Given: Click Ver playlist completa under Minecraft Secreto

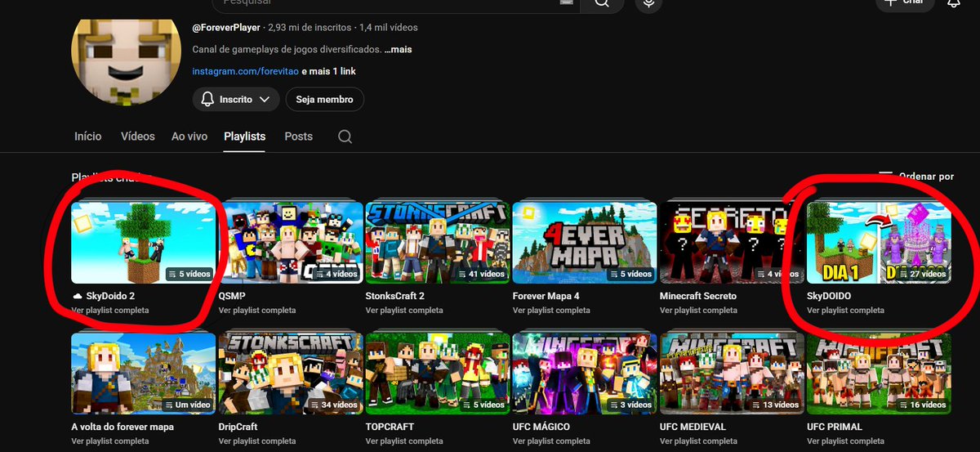Looking at the screenshot, I should click(698, 311).
